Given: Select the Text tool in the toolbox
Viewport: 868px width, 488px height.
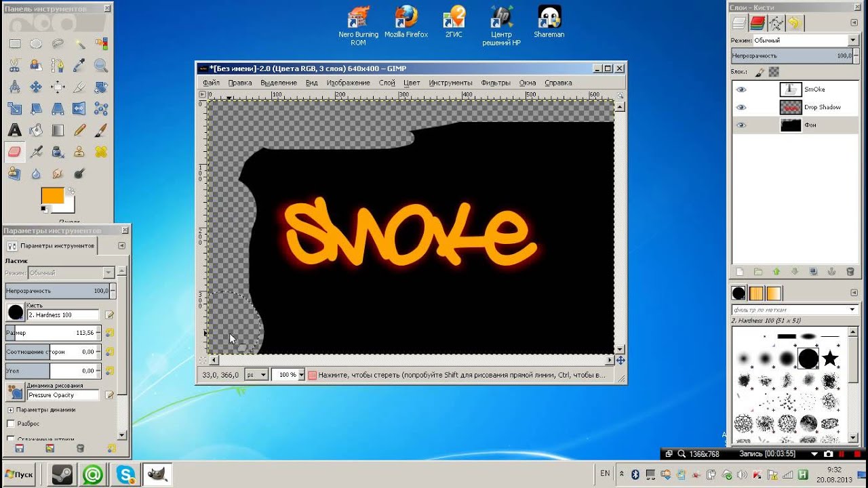Looking at the screenshot, I should point(14,130).
